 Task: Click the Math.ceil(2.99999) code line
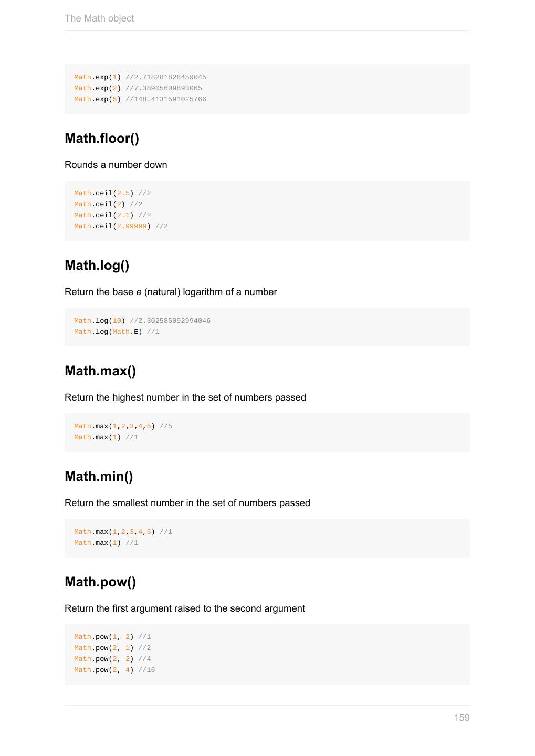pyautogui.click(x=121, y=226)
